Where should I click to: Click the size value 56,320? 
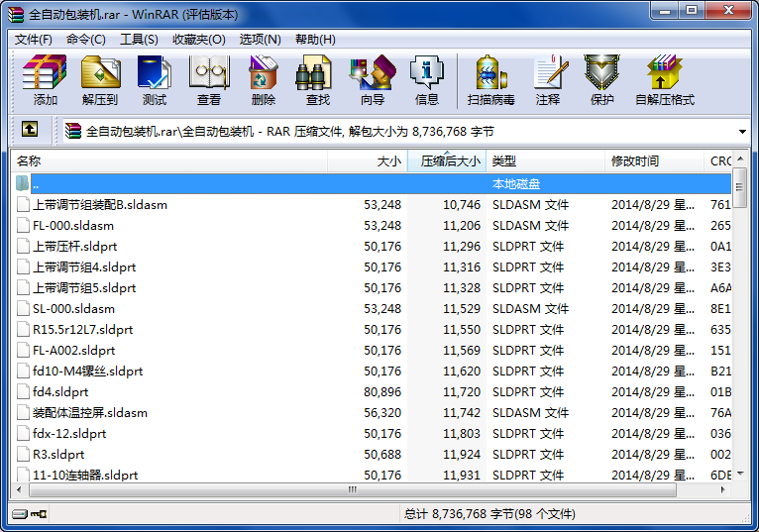click(382, 413)
